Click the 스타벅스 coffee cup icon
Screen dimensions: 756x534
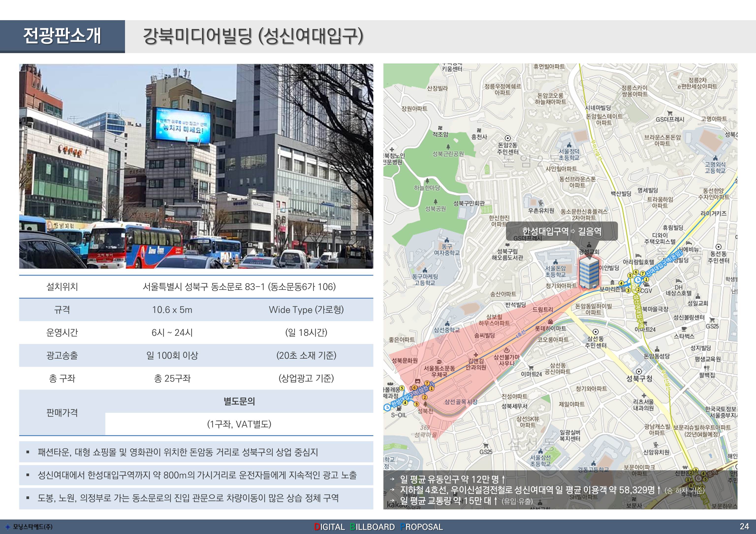(x=684, y=329)
